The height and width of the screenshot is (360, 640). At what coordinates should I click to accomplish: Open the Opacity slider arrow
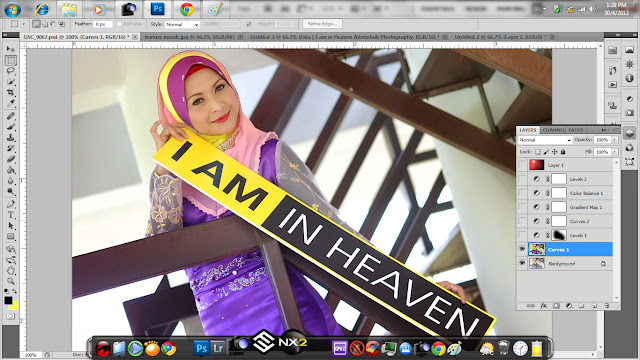coord(614,140)
